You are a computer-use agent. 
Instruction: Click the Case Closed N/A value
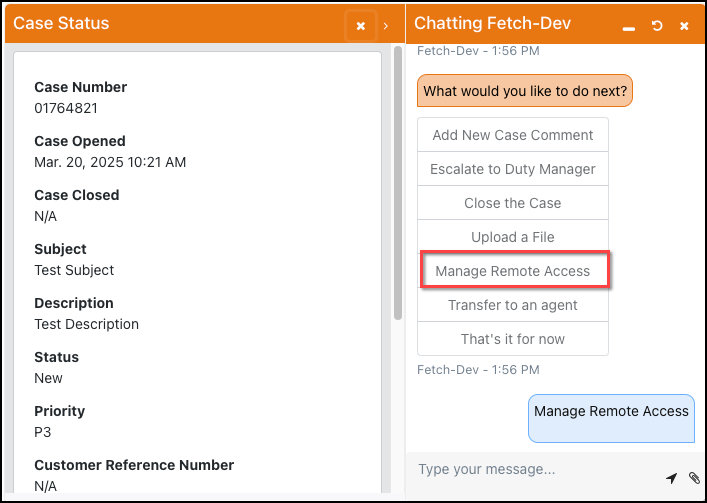pyautogui.click(x=46, y=216)
